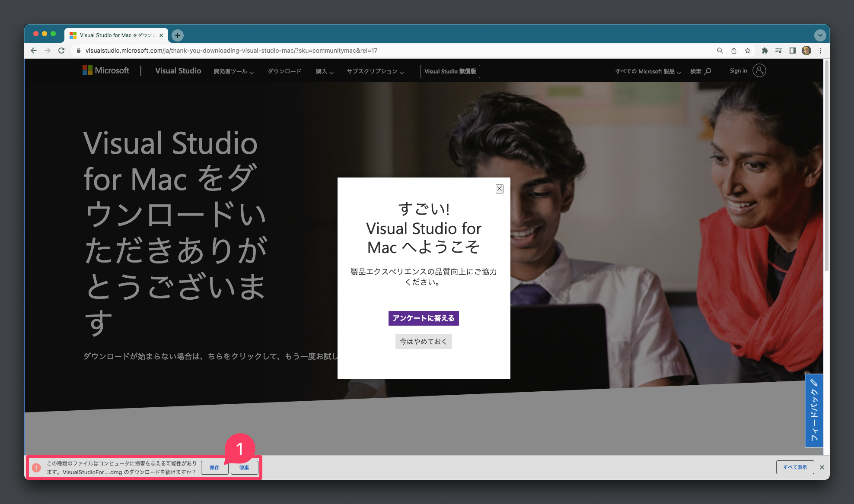Click 破棄 to discard the download

click(244, 467)
